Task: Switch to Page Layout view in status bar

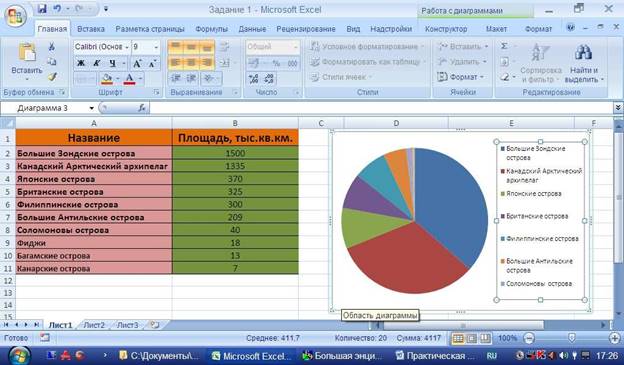Action: [x=472, y=338]
